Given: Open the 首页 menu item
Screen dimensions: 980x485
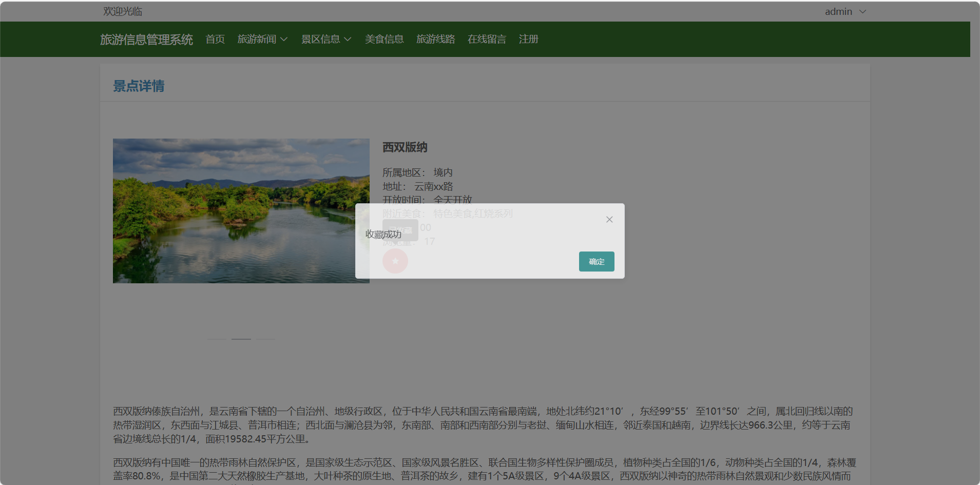Looking at the screenshot, I should (215, 39).
